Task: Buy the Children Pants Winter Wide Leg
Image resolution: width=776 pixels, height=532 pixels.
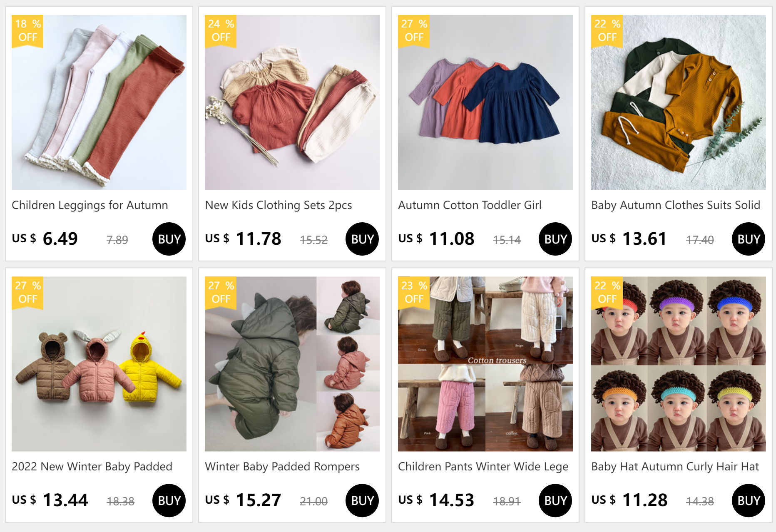Action: (555, 500)
